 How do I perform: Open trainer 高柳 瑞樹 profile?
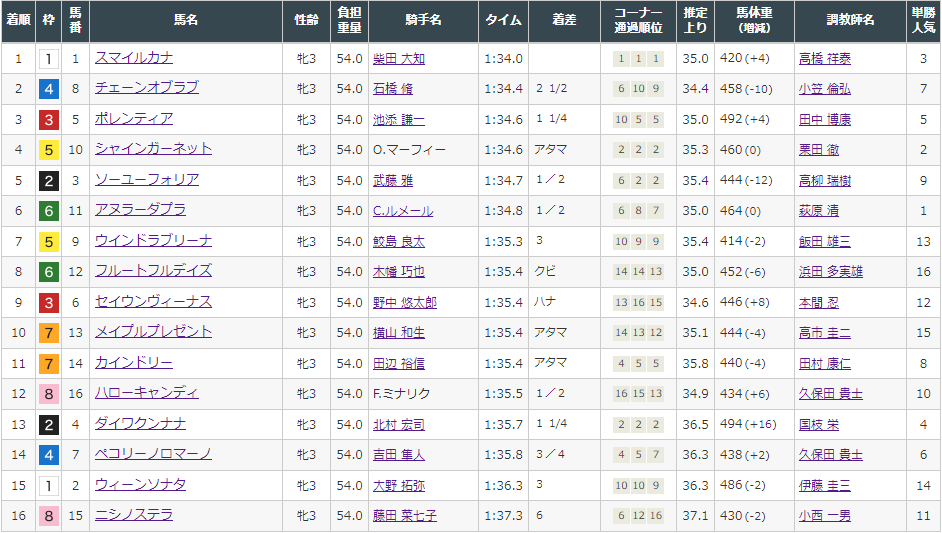tap(825, 180)
